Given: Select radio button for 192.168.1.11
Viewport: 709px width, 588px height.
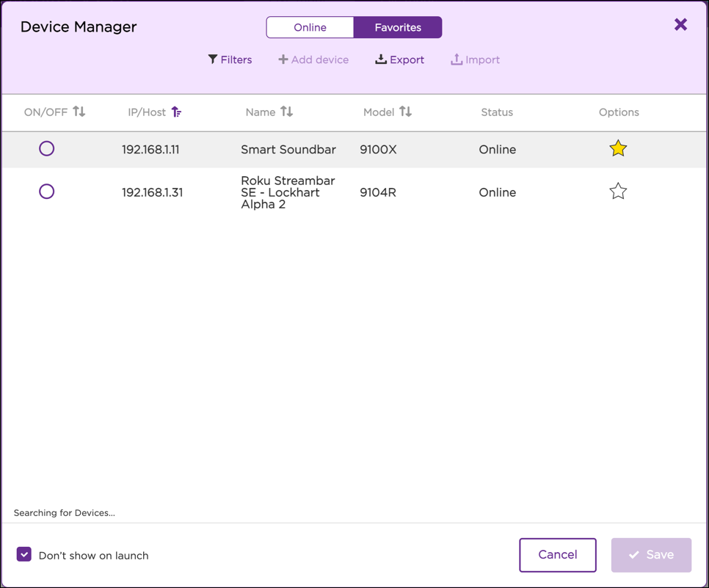Looking at the screenshot, I should coord(47,149).
